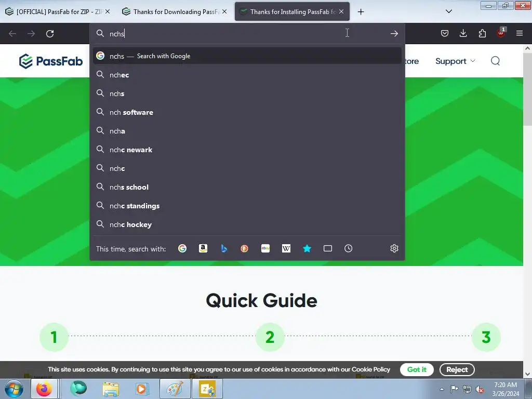Search this time with Google icon
Screen dimensions: 532x399
click(182, 249)
